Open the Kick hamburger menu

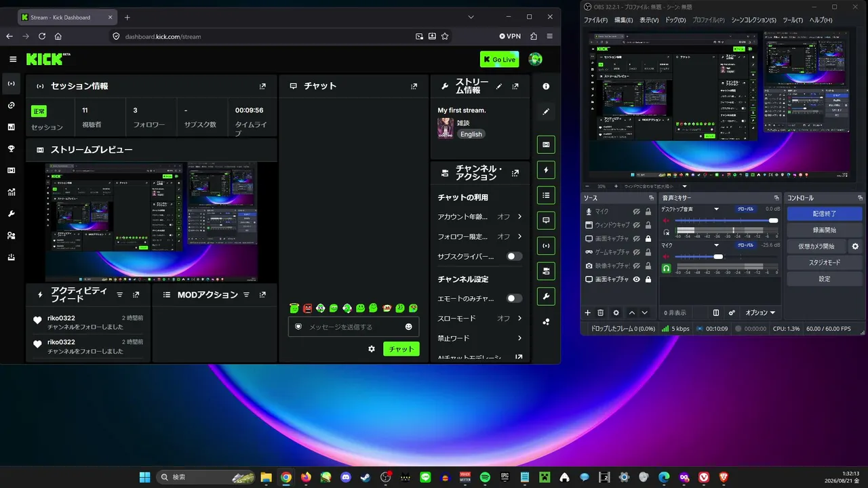click(x=12, y=60)
